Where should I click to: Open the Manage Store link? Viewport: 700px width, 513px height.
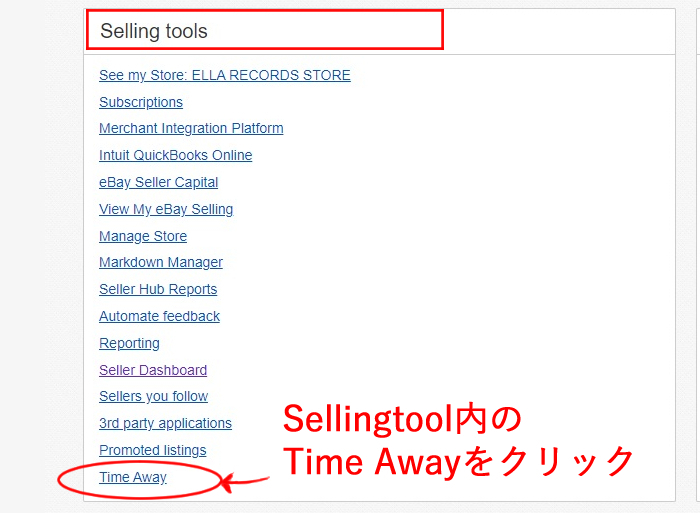[143, 236]
